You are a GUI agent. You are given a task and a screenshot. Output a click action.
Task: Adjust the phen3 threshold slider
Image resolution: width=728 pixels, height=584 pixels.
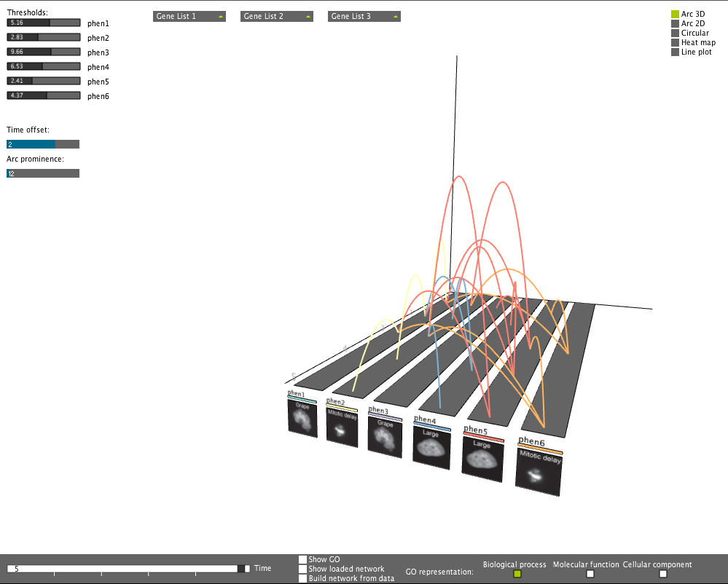click(x=43, y=52)
